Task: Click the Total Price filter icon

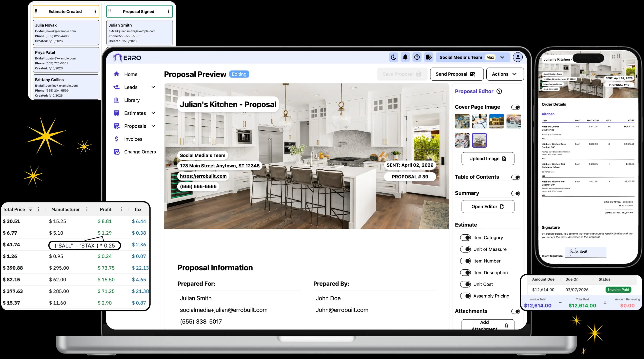Action: click(31, 209)
